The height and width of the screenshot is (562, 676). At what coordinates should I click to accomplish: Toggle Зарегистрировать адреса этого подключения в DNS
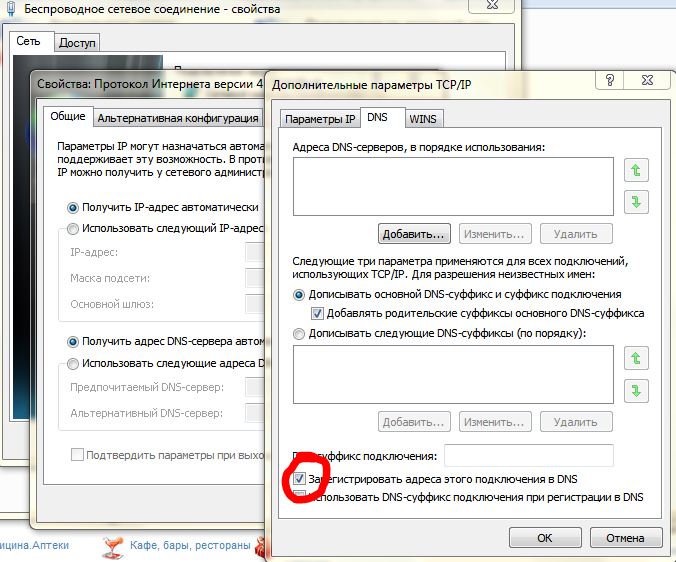[300, 480]
